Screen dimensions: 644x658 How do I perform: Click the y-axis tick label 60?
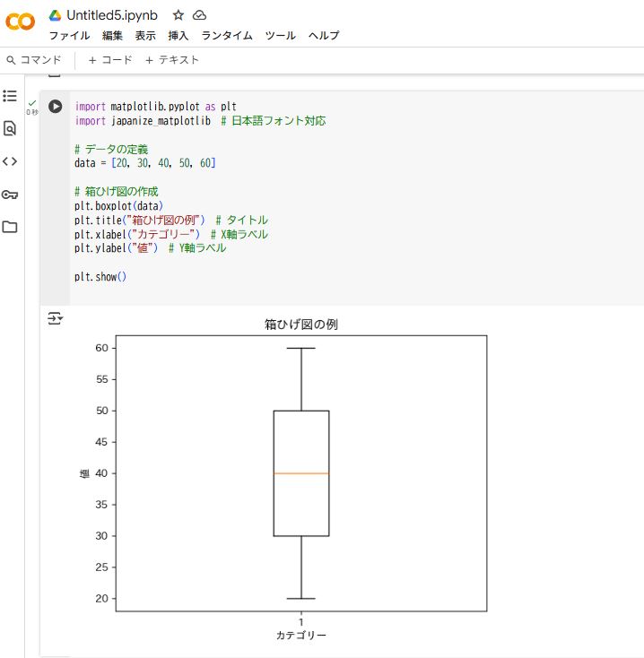click(x=101, y=348)
